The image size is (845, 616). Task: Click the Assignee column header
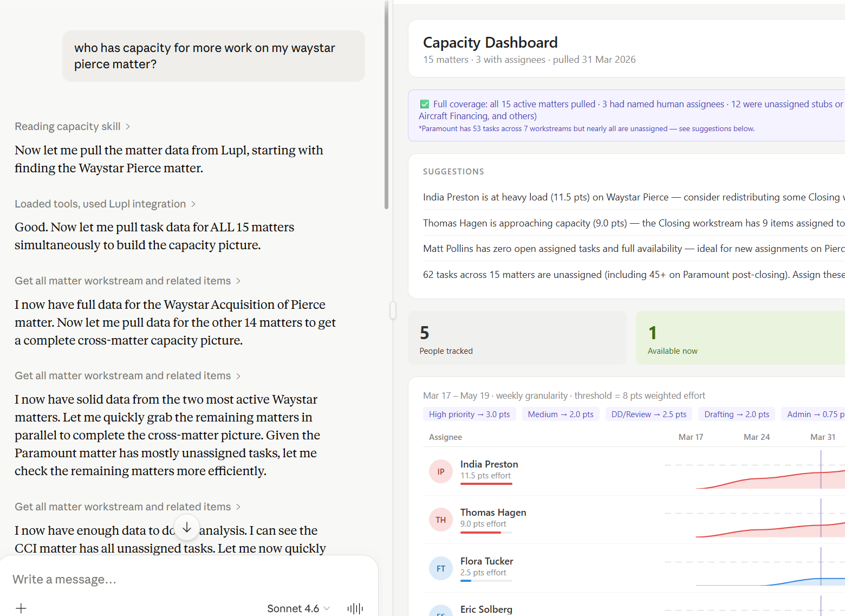(x=445, y=437)
